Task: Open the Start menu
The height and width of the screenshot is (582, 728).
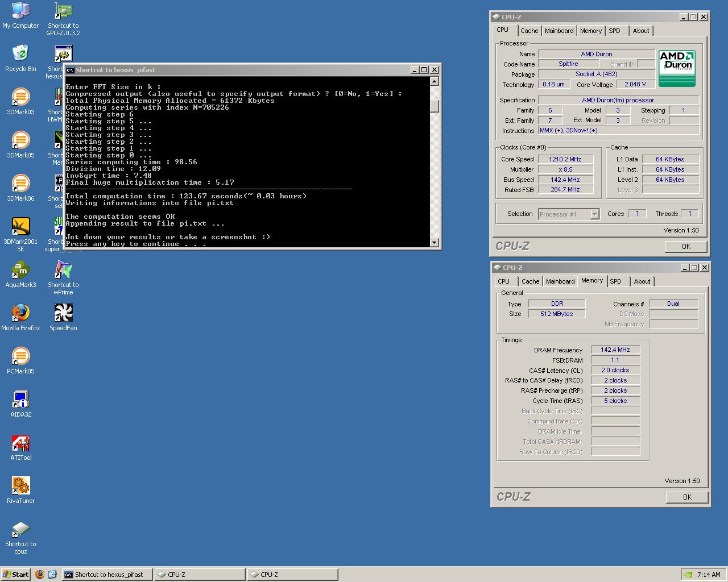Action: click(x=15, y=574)
